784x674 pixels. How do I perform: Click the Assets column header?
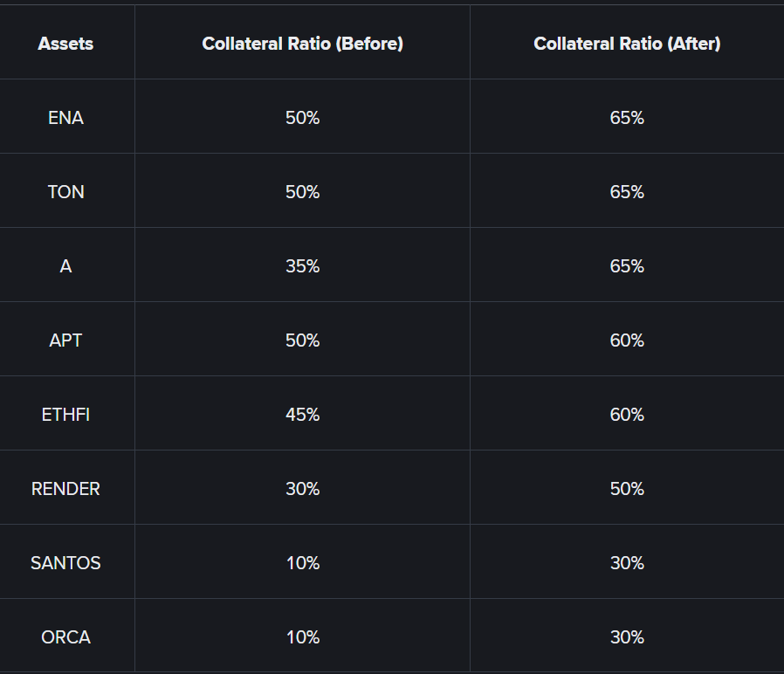pos(65,44)
